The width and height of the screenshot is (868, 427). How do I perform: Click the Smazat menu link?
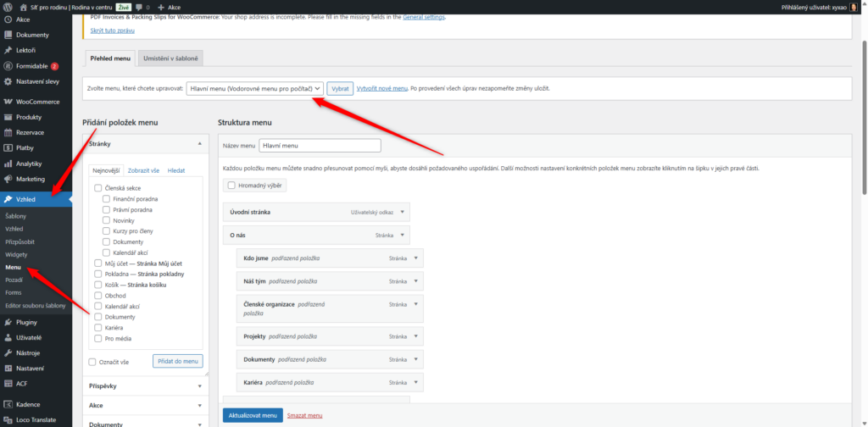pyautogui.click(x=304, y=416)
